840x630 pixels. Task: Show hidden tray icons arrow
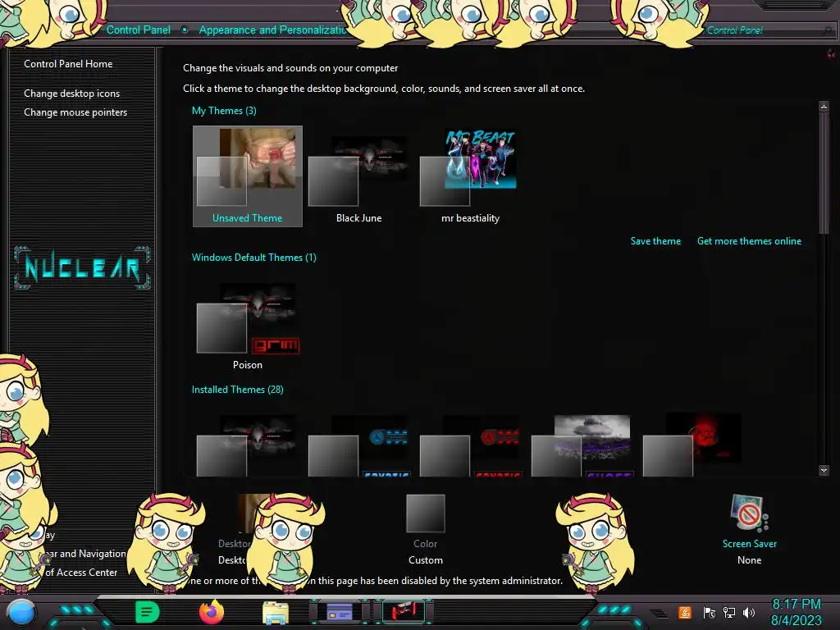point(659,614)
